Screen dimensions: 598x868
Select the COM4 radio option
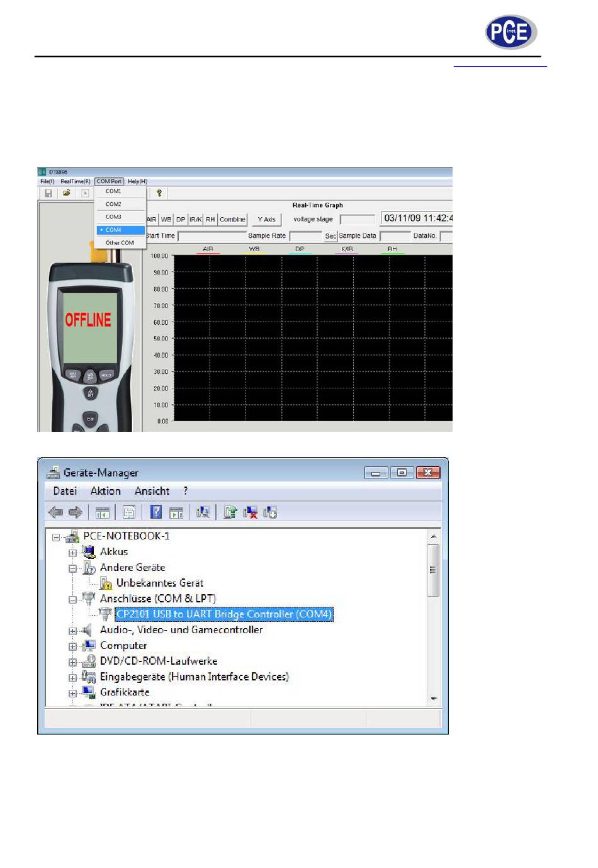pyautogui.click(x=114, y=230)
